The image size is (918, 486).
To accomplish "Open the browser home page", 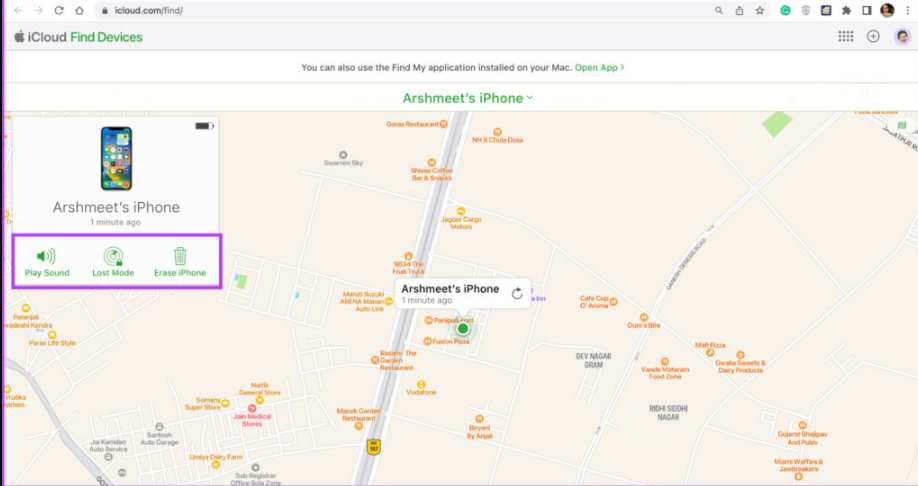I will [79, 11].
